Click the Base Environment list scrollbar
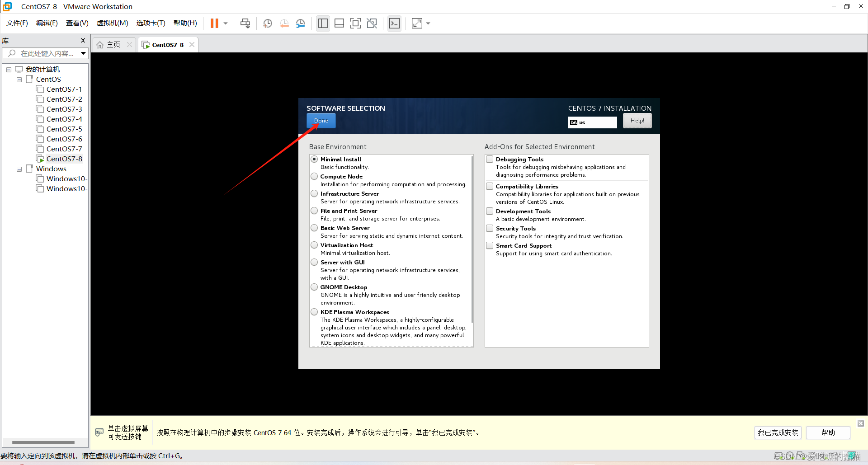The height and width of the screenshot is (465, 868). pyautogui.click(x=472, y=240)
